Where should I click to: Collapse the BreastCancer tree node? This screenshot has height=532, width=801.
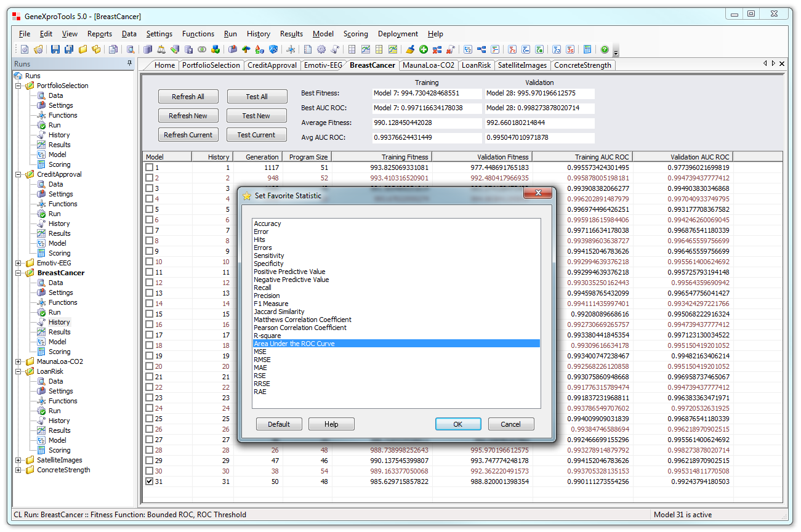[18, 273]
